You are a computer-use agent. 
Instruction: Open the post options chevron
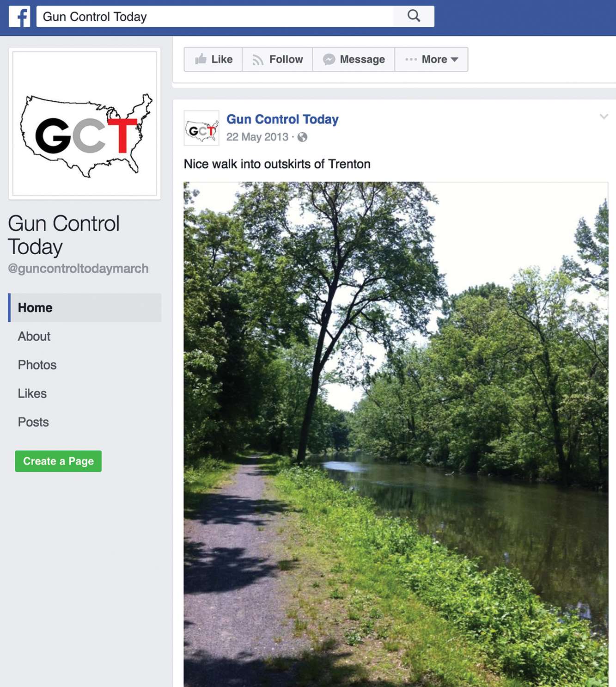pyautogui.click(x=604, y=117)
